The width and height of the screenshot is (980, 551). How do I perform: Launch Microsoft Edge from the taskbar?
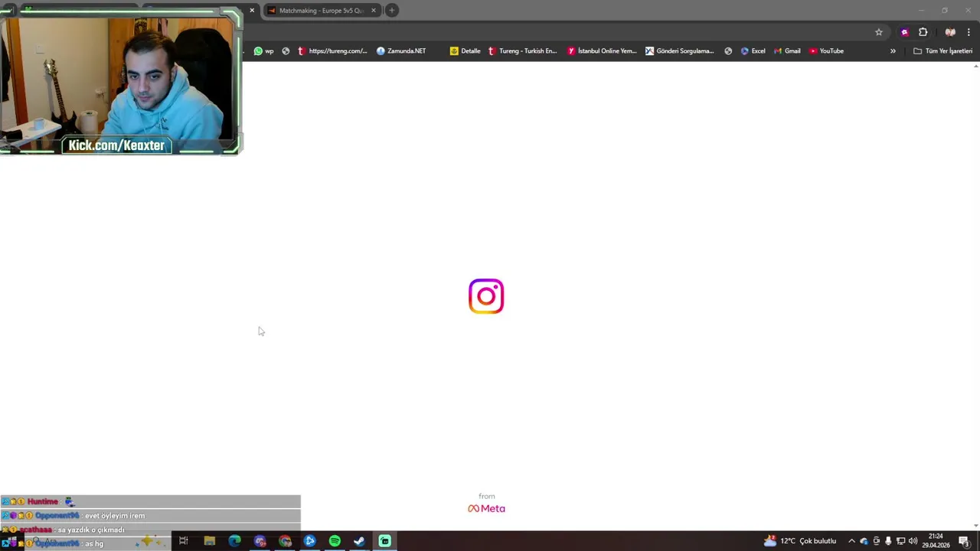(x=234, y=541)
